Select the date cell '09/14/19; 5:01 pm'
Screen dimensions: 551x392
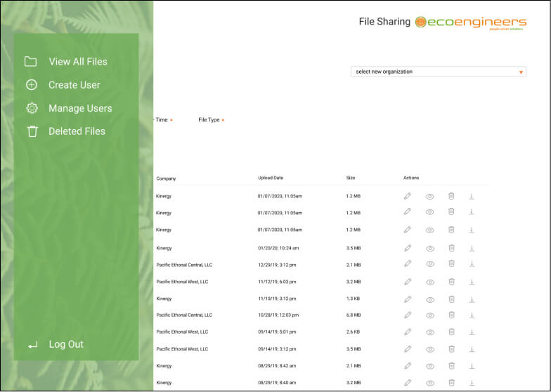click(277, 332)
